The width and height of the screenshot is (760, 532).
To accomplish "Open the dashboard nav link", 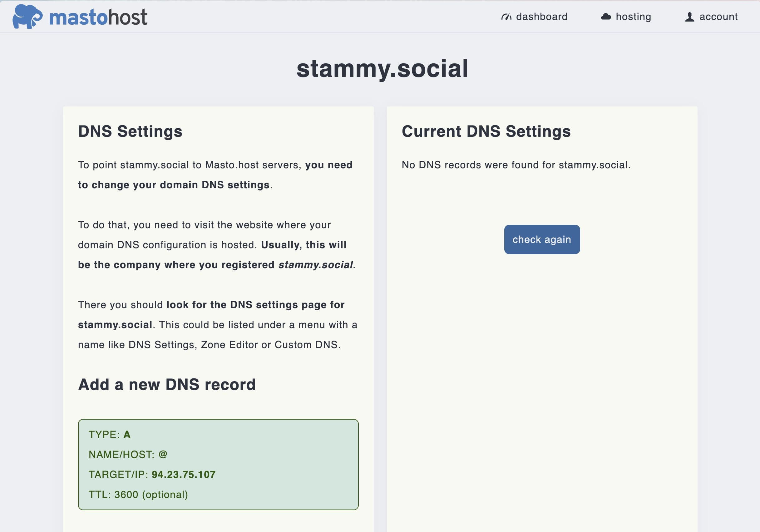I will pyautogui.click(x=534, y=17).
